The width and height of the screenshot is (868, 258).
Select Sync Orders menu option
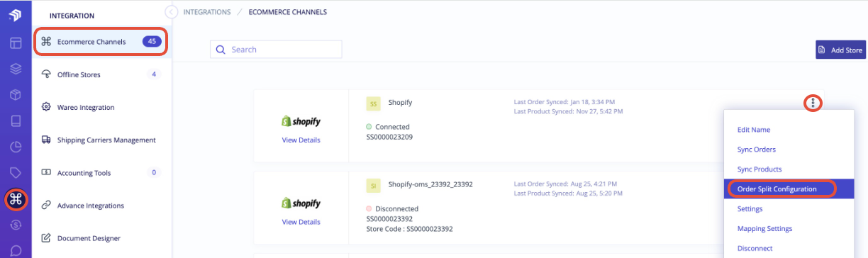(757, 150)
